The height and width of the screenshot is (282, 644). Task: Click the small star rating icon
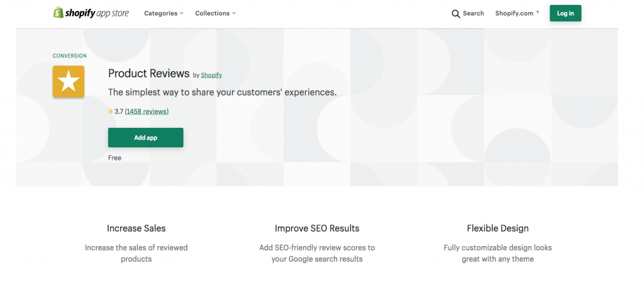tap(111, 111)
